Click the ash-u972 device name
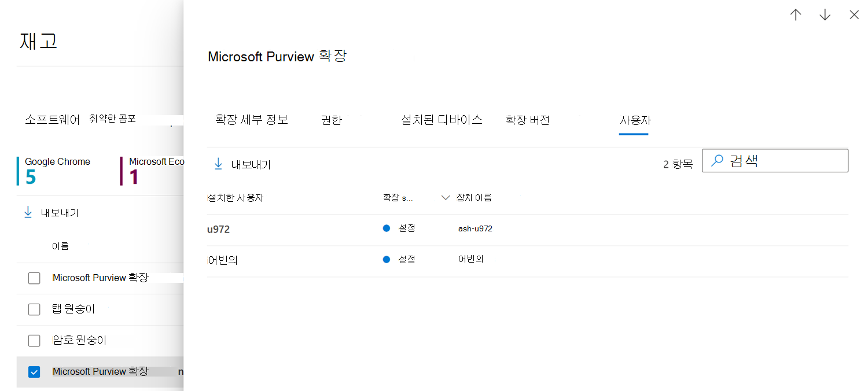The image size is (868, 391). coord(475,228)
